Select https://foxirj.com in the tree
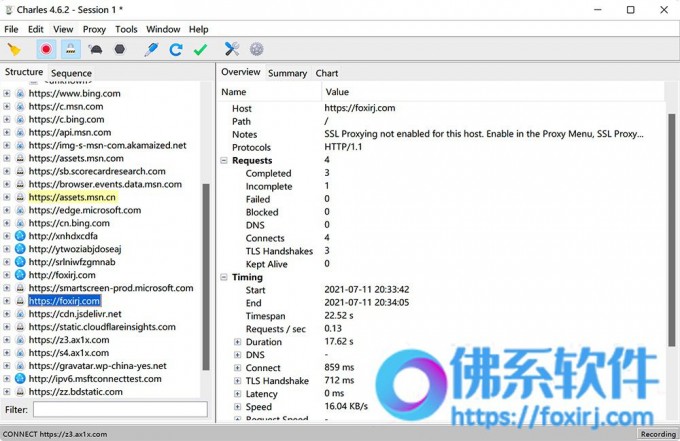This screenshot has width=680, height=441. coord(65,301)
